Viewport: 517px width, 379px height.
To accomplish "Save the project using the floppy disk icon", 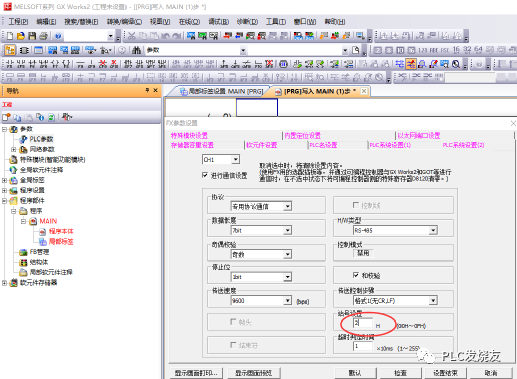I will pos(32,36).
